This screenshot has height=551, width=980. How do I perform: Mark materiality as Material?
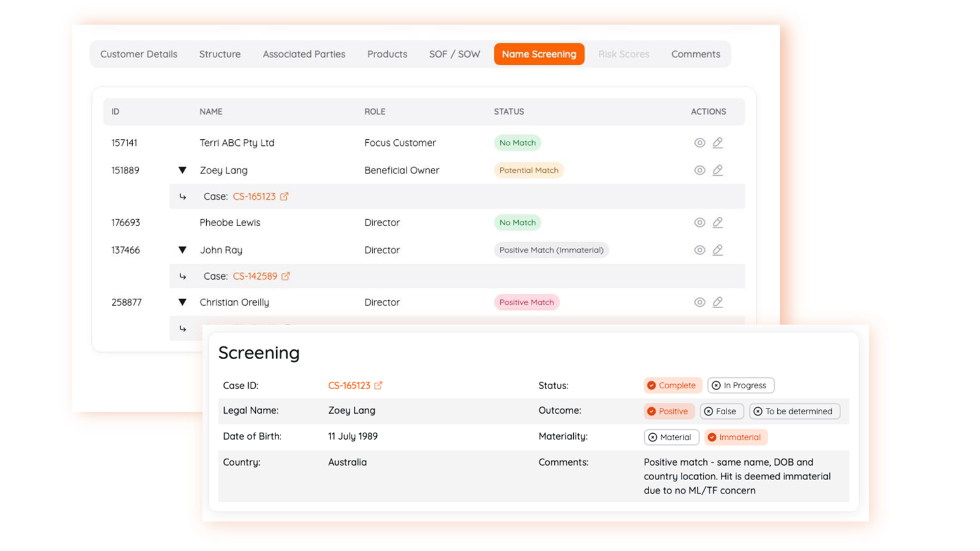tap(671, 437)
